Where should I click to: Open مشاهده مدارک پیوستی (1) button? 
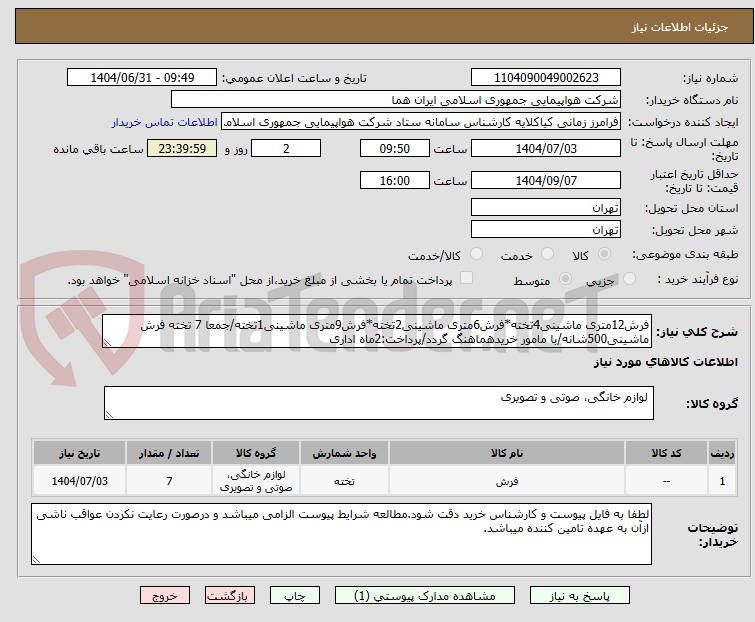coord(425,596)
